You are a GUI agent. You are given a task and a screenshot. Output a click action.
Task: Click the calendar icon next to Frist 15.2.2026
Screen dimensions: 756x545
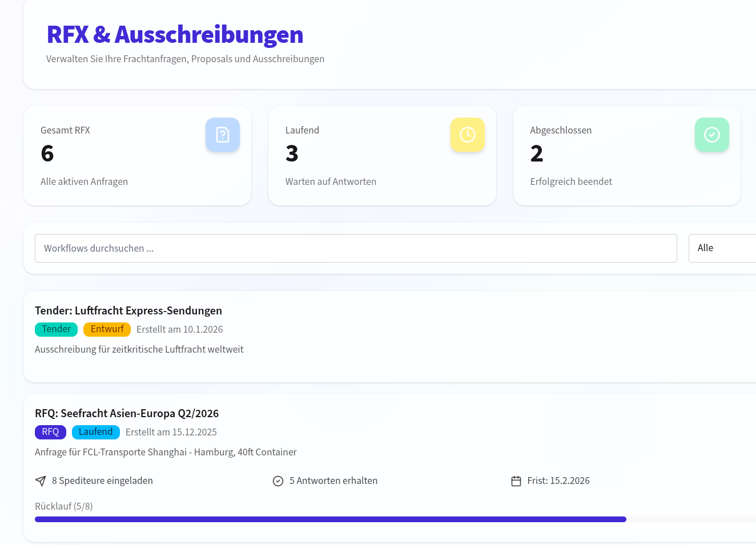516,481
